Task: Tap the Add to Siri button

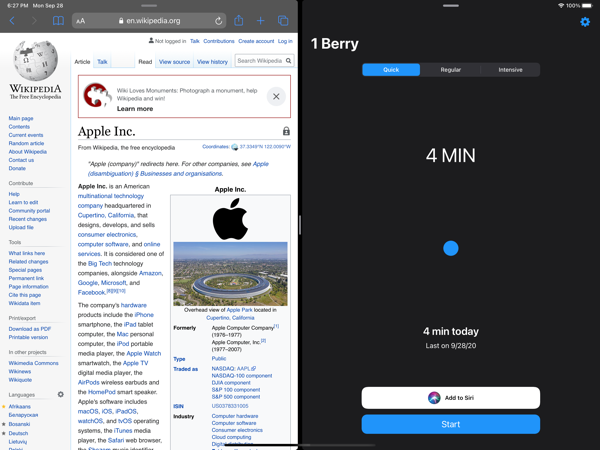Action: pyautogui.click(x=451, y=398)
